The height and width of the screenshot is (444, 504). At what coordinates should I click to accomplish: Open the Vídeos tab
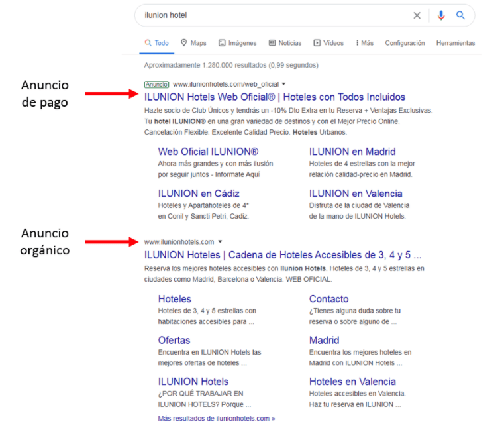click(x=328, y=43)
